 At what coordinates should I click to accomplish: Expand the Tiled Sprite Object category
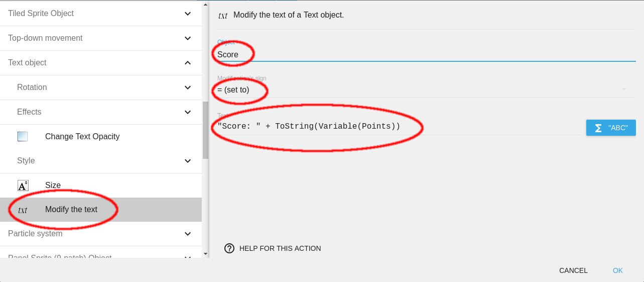[187, 14]
